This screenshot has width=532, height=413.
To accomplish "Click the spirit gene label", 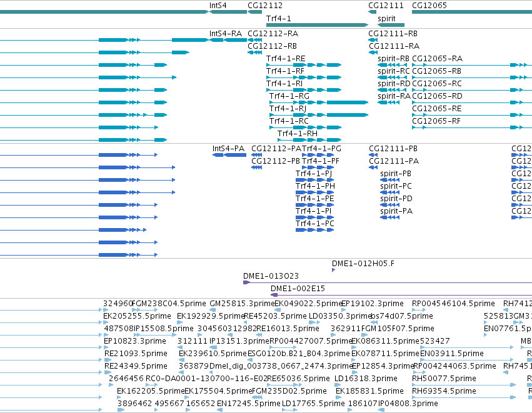I will coord(386,19).
